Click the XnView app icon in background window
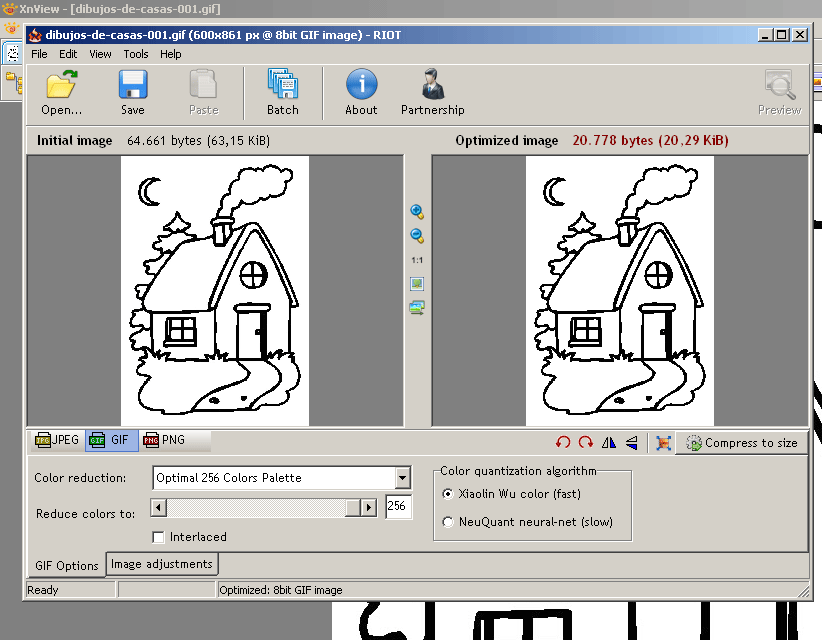The width and height of the screenshot is (822, 640). (10, 9)
